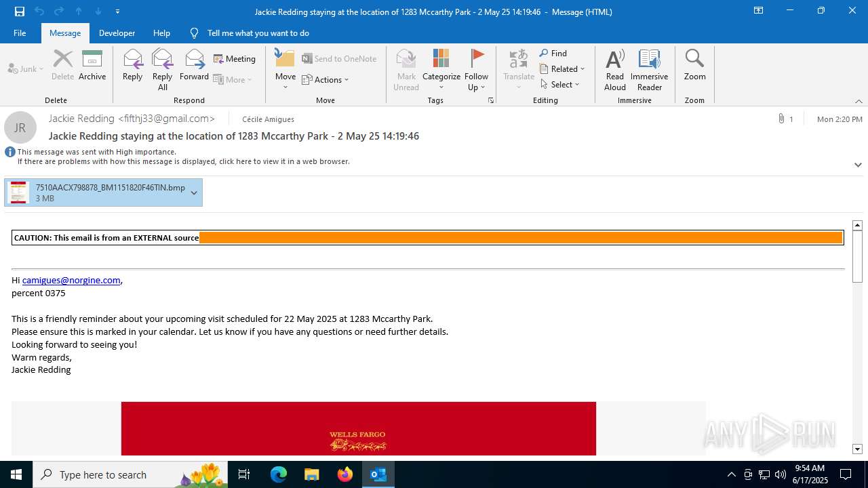Viewport: 868px width, 488px height.
Task: Click Reply All
Action: click(x=163, y=69)
